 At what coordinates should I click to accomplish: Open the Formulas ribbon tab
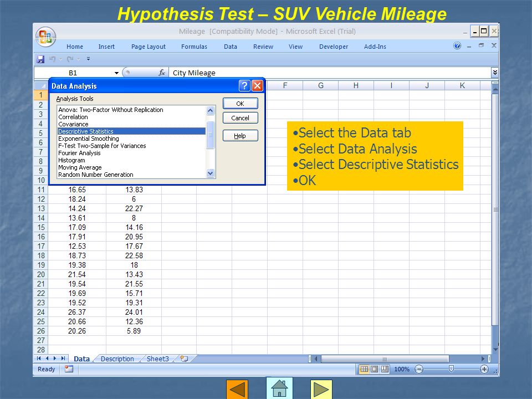click(194, 47)
